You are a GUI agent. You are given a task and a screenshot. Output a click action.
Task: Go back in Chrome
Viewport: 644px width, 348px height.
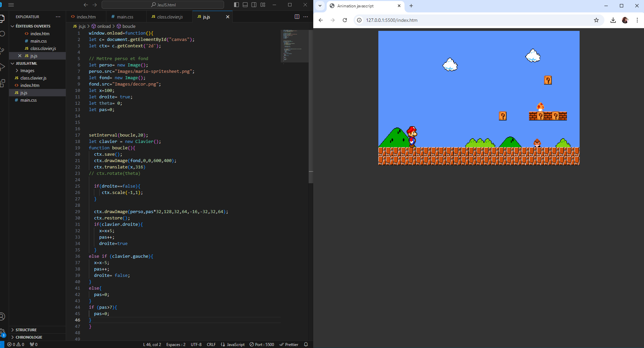pos(321,20)
